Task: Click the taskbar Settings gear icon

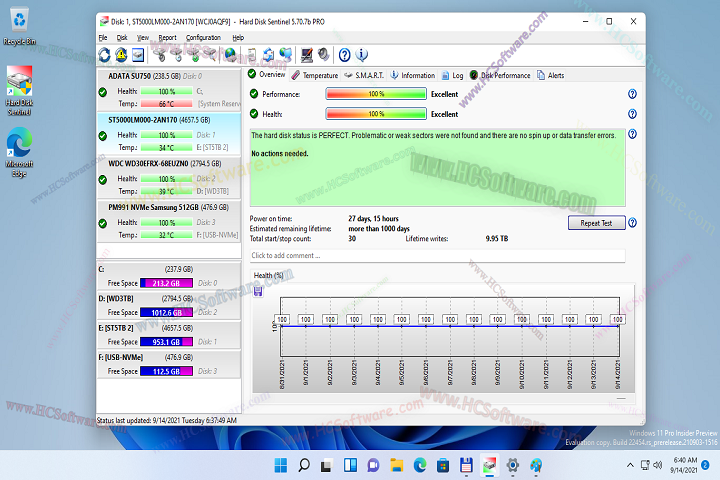Action: (512, 465)
